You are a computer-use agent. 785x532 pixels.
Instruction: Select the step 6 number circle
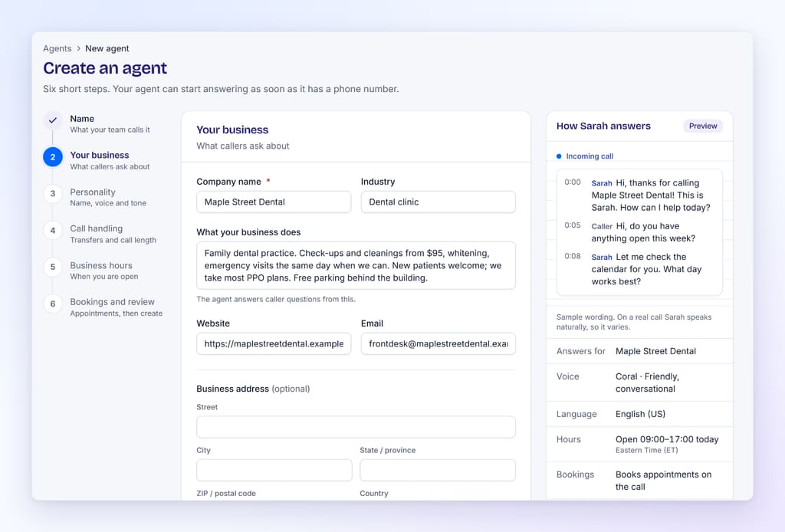53,304
